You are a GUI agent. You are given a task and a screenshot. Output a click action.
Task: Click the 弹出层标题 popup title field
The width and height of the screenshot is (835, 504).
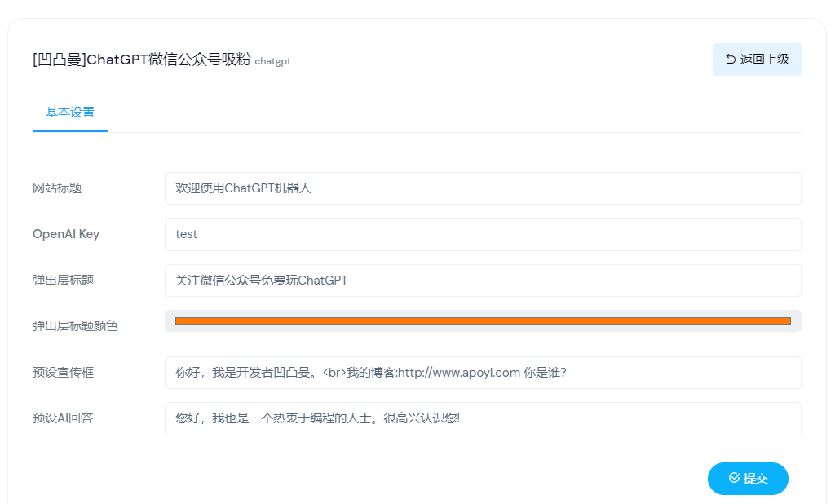click(481, 281)
